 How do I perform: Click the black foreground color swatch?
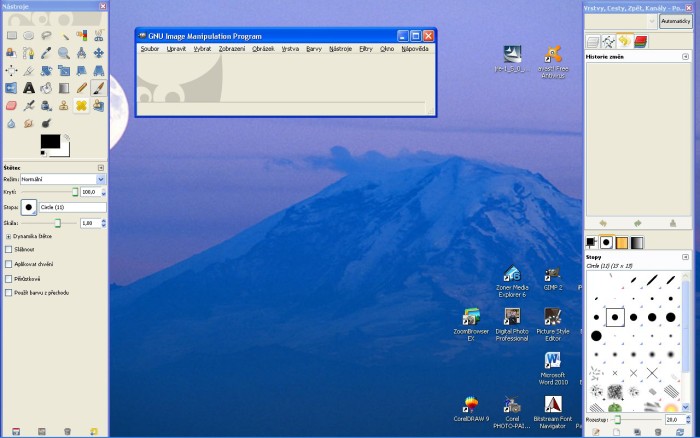(x=50, y=142)
